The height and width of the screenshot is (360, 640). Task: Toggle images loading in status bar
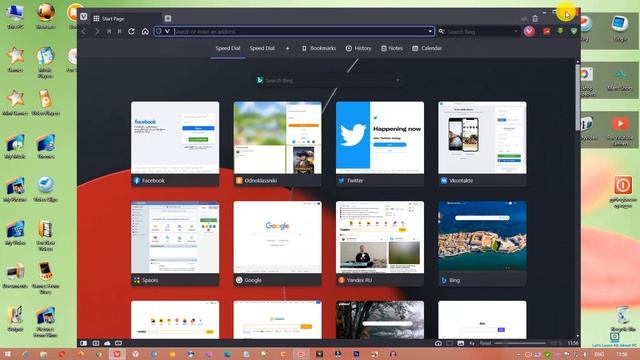click(x=461, y=343)
